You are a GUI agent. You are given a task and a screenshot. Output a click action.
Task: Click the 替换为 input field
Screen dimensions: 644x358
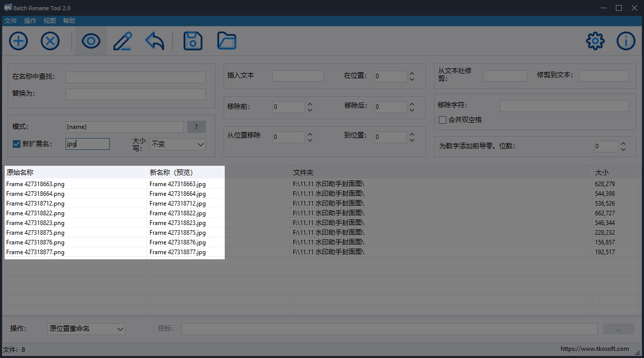(x=136, y=94)
